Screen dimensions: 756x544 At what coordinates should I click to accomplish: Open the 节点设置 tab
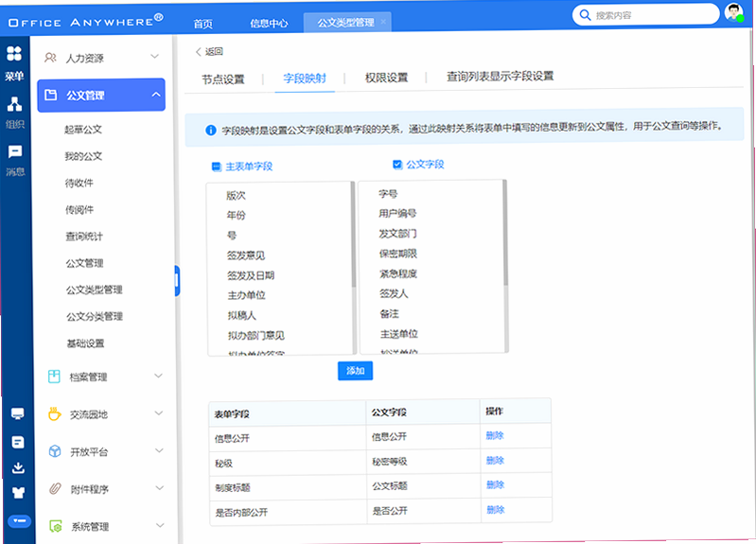(223, 79)
